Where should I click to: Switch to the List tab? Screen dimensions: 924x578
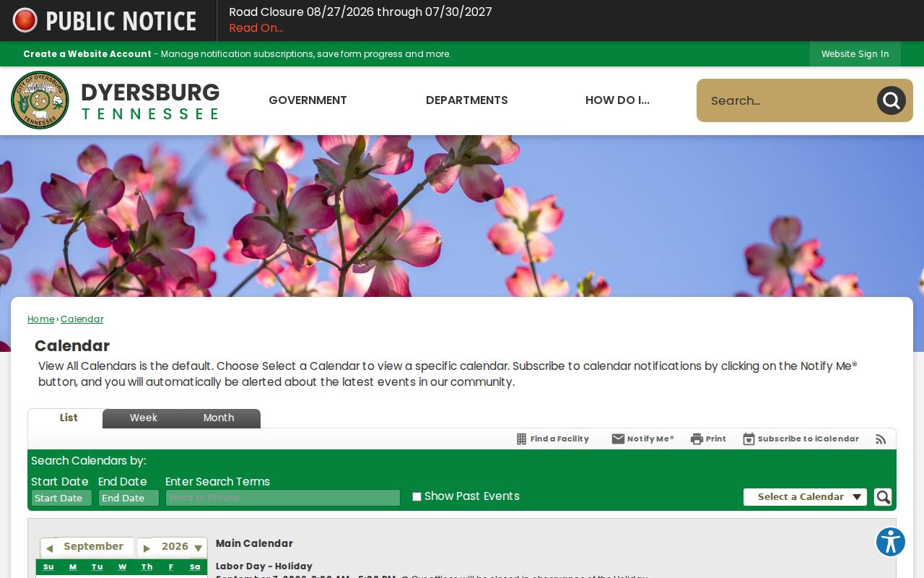click(x=69, y=418)
